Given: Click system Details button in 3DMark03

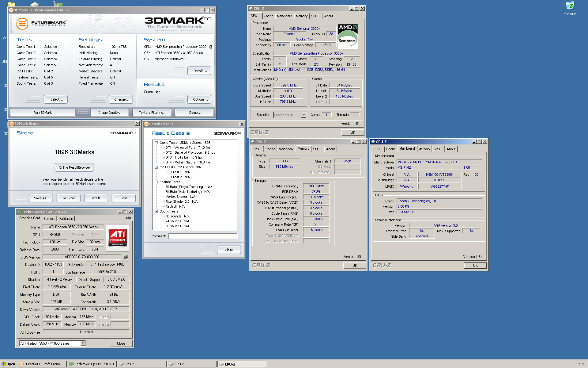Looking at the screenshot, I should tap(200, 71).
